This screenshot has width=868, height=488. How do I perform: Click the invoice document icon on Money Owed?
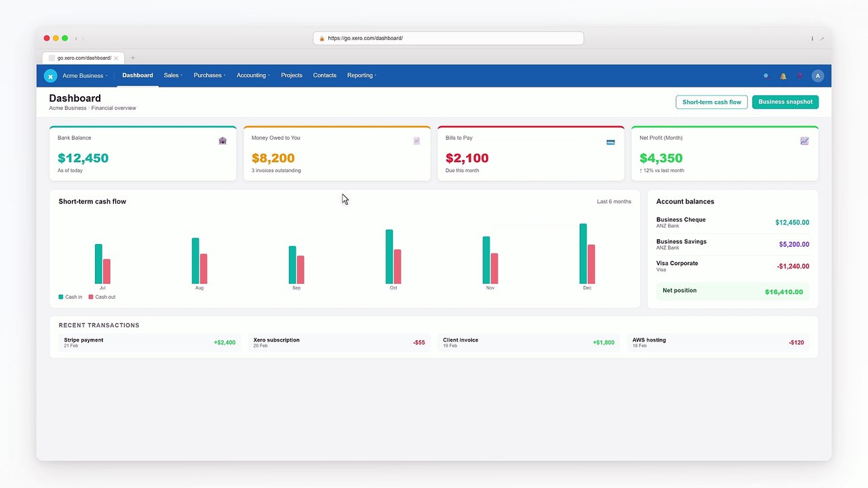(x=416, y=140)
